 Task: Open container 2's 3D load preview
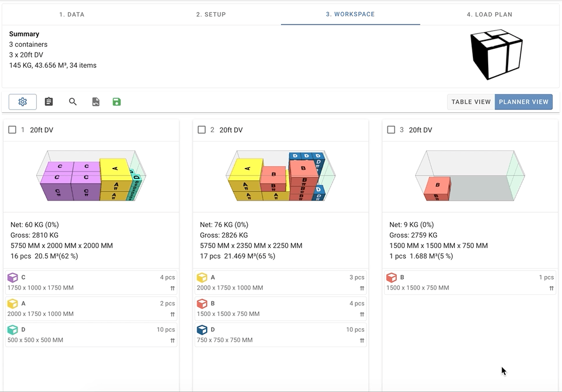(x=280, y=176)
